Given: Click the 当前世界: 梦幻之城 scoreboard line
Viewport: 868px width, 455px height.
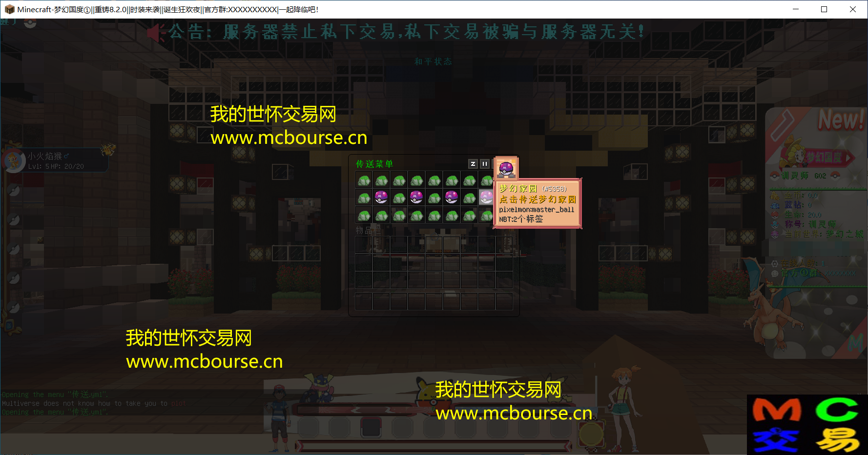Looking at the screenshot, I should point(817,234).
